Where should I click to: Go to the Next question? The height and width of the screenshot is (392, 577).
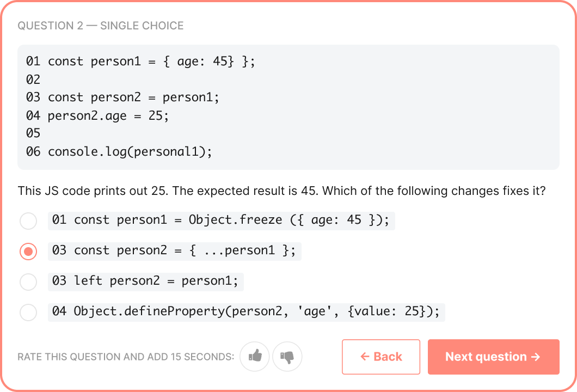[x=493, y=357]
